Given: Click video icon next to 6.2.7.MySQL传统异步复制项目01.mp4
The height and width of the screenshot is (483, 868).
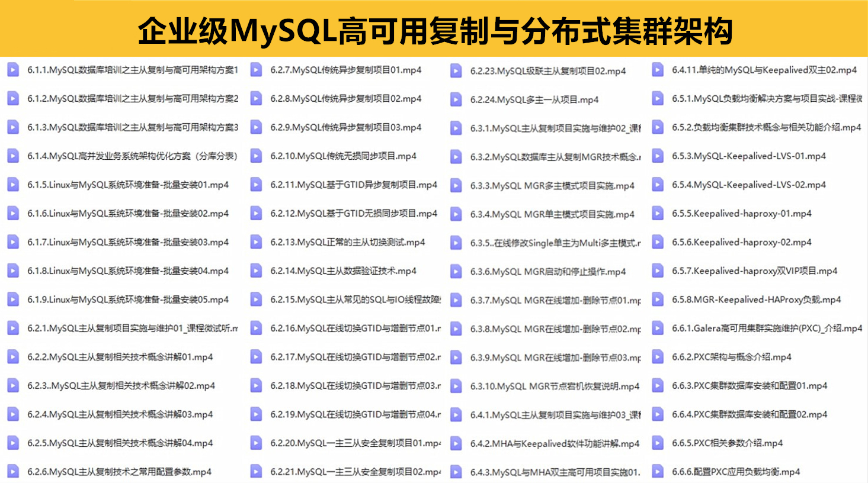Looking at the screenshot, I should pyautogui.click(x=256, y=70).
